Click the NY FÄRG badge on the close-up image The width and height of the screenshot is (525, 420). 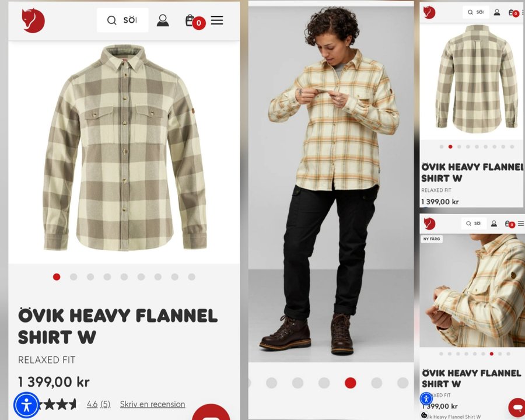pyautogui.click(x=432, y=239)
